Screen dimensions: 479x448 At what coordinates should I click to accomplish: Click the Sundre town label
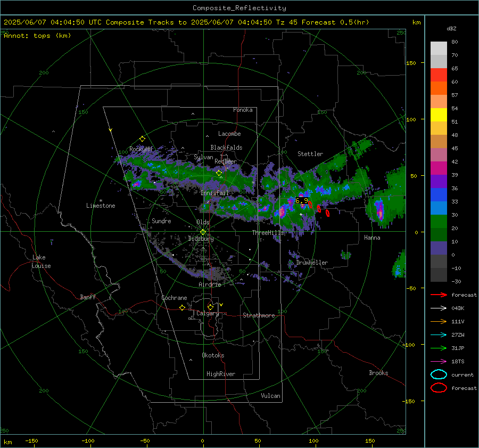(161, 221)
